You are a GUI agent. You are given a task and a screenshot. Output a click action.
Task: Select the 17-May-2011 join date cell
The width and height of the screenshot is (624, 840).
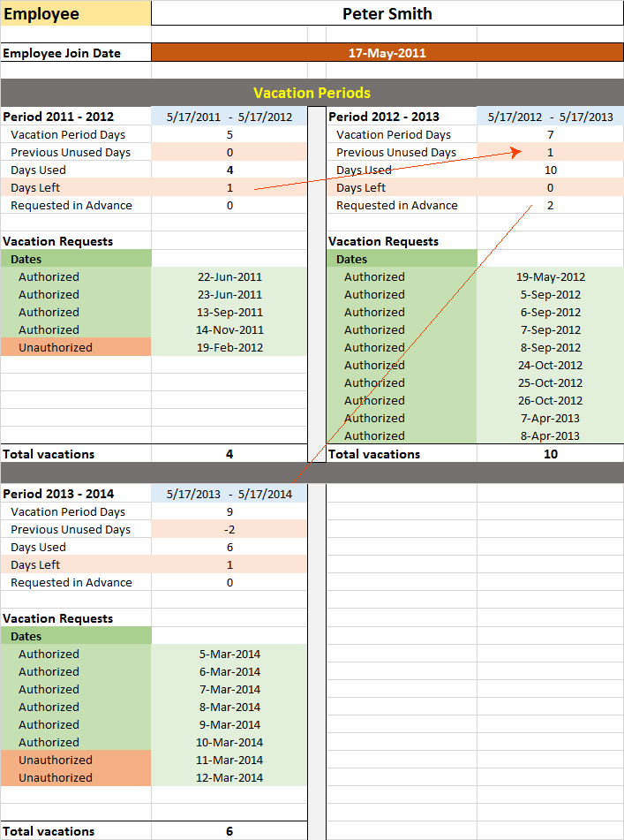pos(387,53)
